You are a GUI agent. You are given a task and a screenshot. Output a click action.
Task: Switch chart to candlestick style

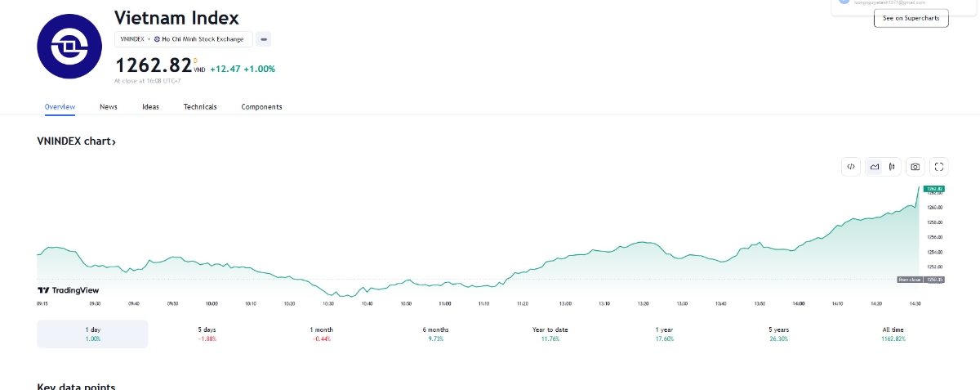pos(893,167)
